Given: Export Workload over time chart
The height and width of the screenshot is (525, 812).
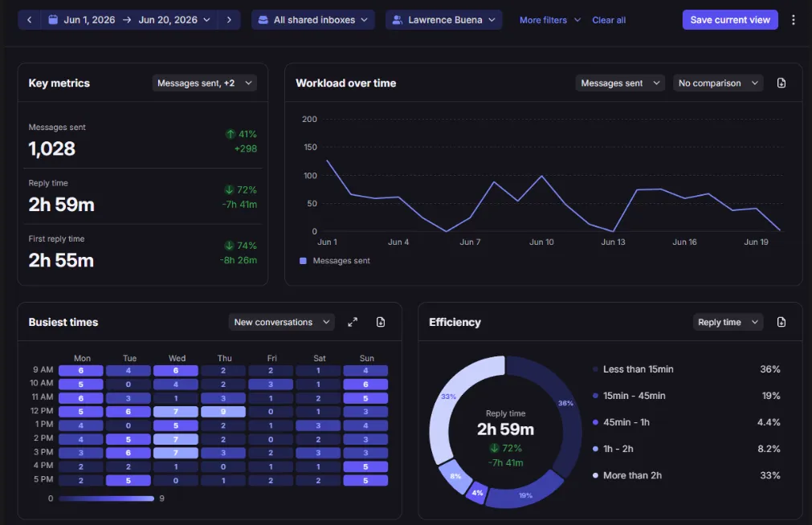Looking at the screenshot, I should pyautogui.click(x=781, y=83).
